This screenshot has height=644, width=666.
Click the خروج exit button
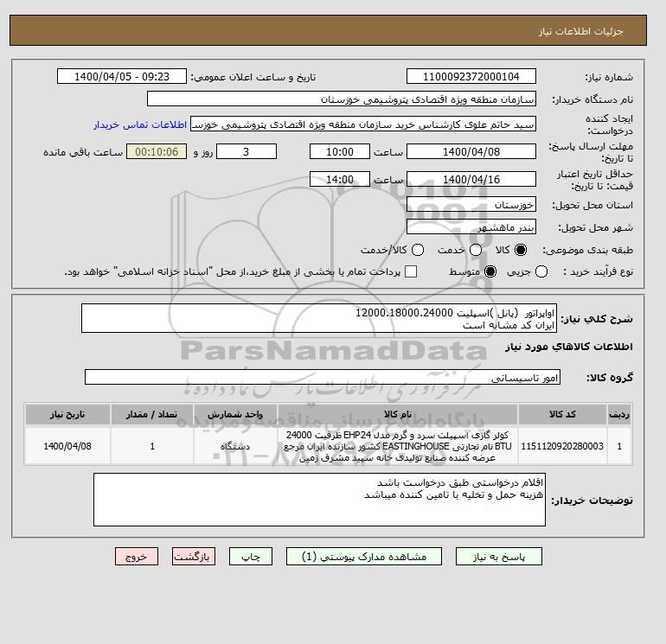[137, 557]
